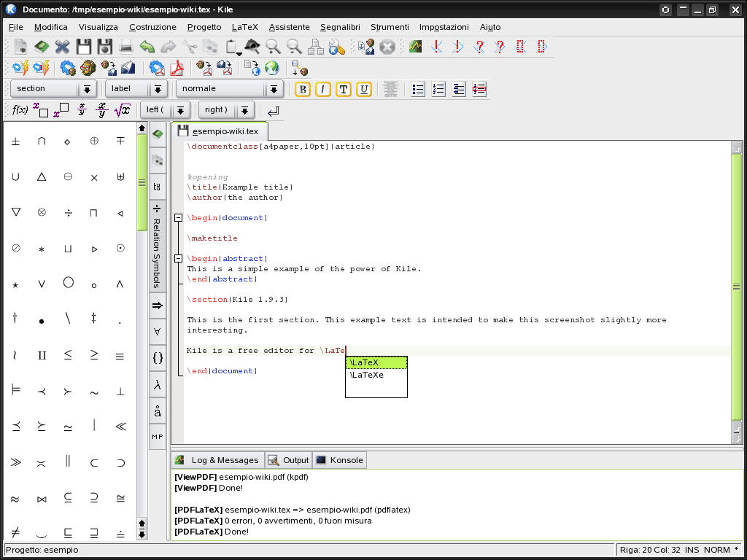Screen dimensions: 747x560
Task: Open the section dropdown
Action: 53,89
